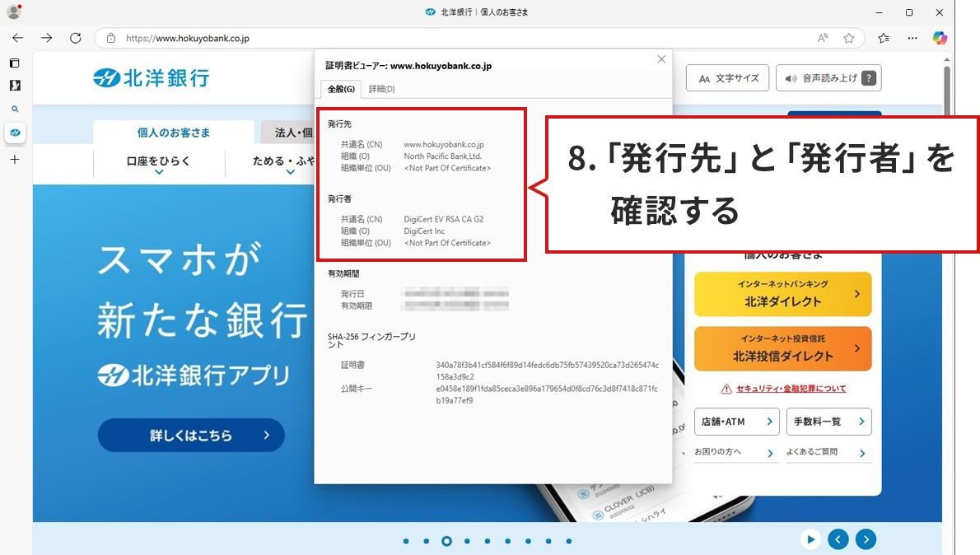The image size is (980, 555).
Task: Click the DigiCert Inc organization value
Action: pos(424,231)
